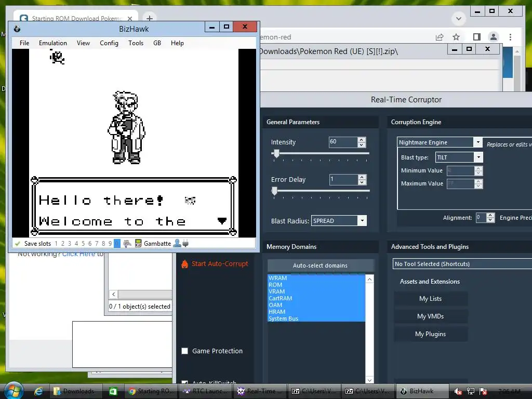This screenshot has height=399, width=532.
Task: Click Auto-select domains button
Action: click(320, 265)
